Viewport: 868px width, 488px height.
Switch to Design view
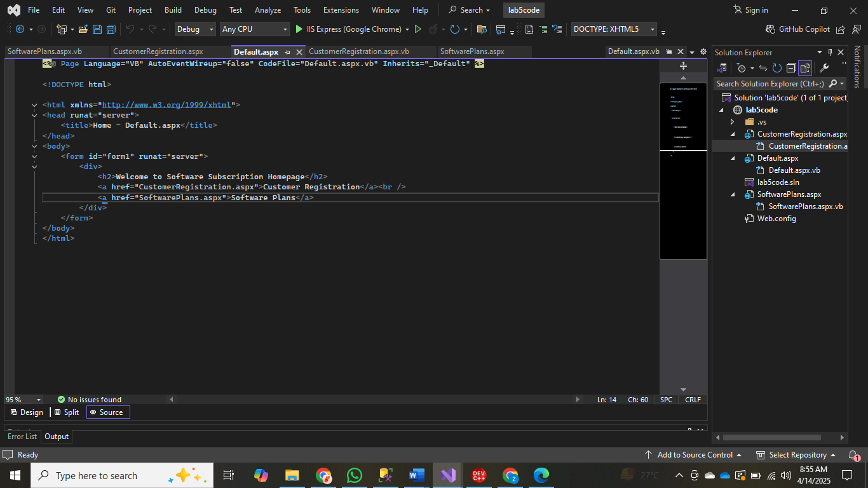(27, 412)
